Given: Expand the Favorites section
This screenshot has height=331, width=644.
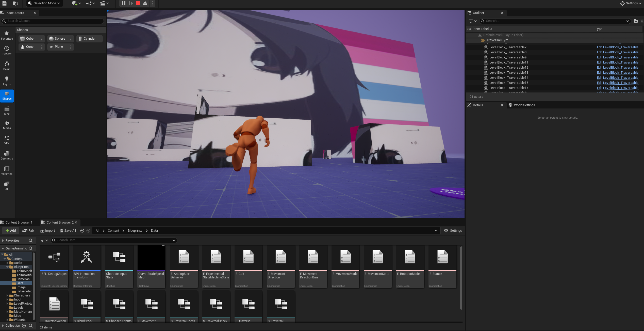Looking at the screenshot, I should [x=3, y=241].
